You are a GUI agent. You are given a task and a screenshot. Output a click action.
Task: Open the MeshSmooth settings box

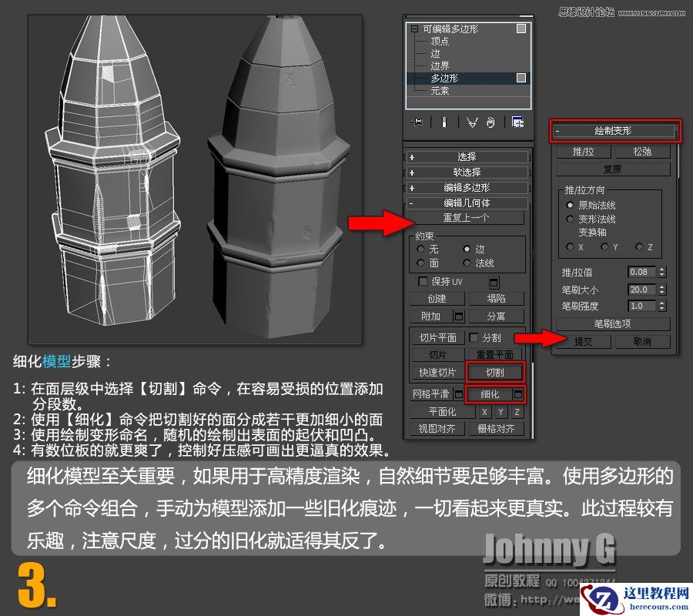(x=459, y=394)
